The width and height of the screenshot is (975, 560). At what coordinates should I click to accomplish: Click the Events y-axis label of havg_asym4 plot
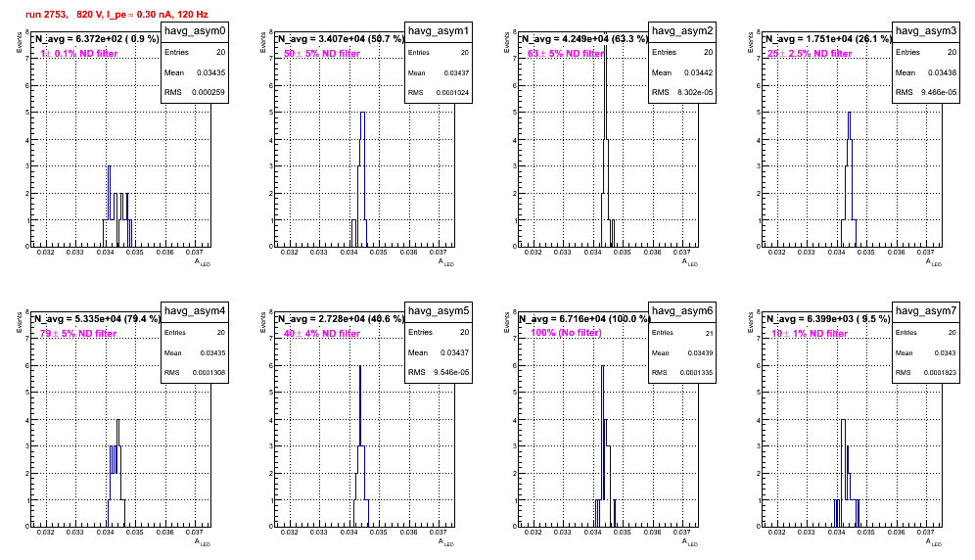(19, 323)
